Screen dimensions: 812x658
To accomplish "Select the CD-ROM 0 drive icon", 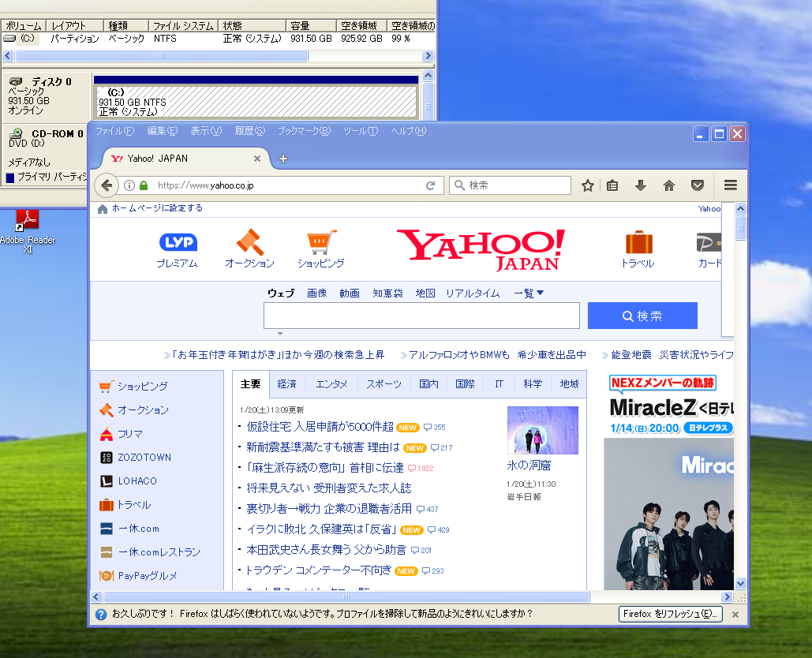I will (x=16, y=133).
